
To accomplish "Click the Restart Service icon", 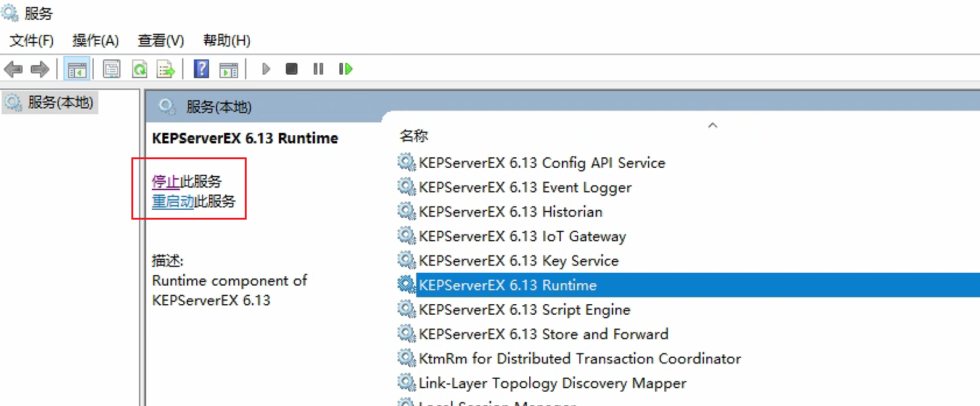I will click(345, 69).
